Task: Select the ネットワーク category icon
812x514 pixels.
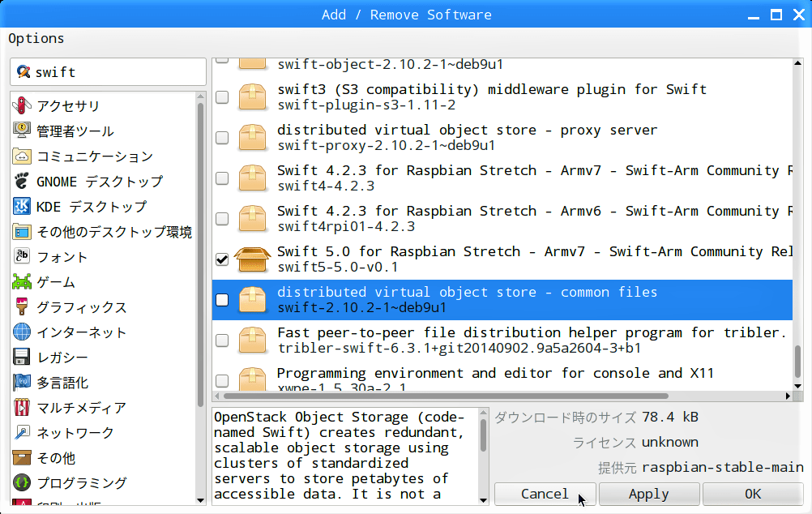Action: pyautogui.click(x=22, y=433)
